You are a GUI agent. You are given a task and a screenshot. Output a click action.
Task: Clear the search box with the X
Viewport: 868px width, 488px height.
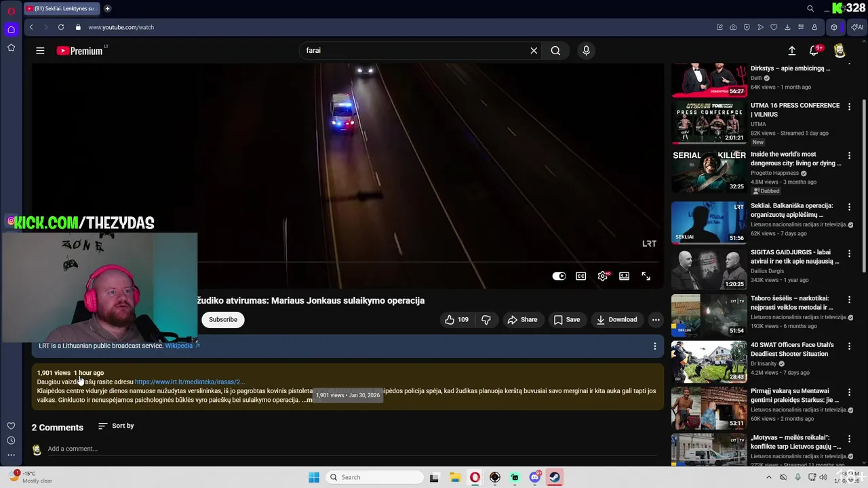point(534,51)
